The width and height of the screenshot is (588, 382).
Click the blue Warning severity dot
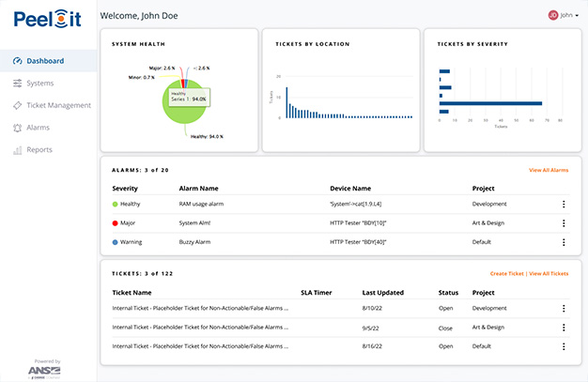click(116, 242)
